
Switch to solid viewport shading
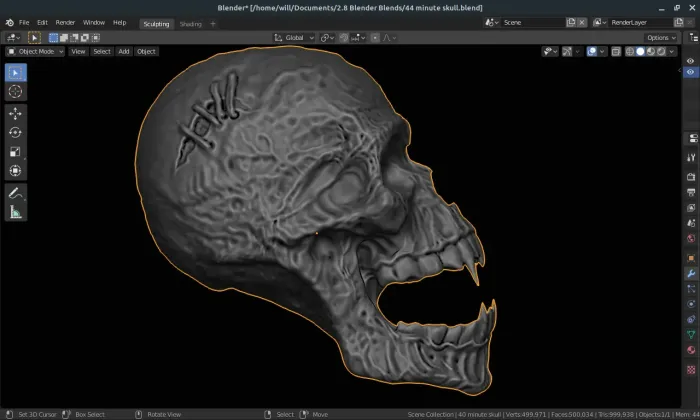coord(641,51)
